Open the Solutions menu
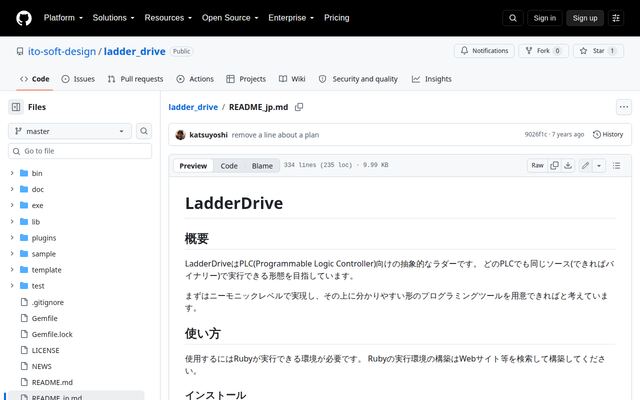The width and height of the screenshot is (640, 400). coord(113,18)
